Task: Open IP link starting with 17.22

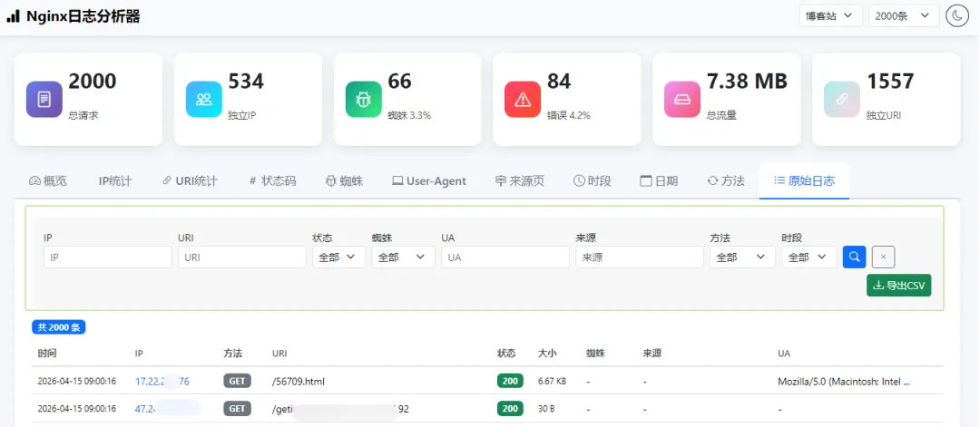Action: (x=162, y=382)
